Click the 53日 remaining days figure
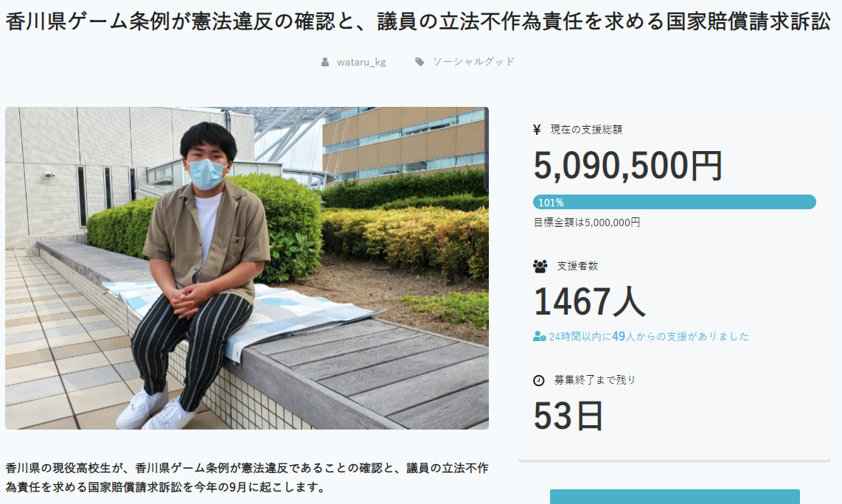 568,416
